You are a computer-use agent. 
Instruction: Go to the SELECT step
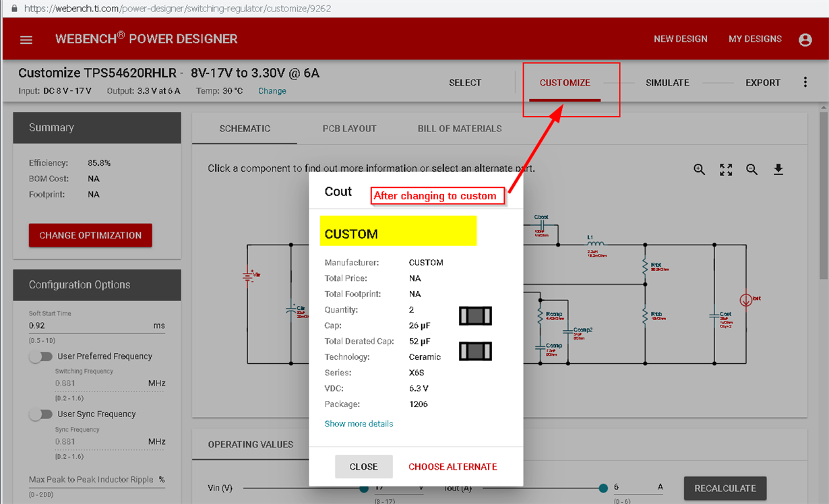pyautogui.click(x=465, y=83)
